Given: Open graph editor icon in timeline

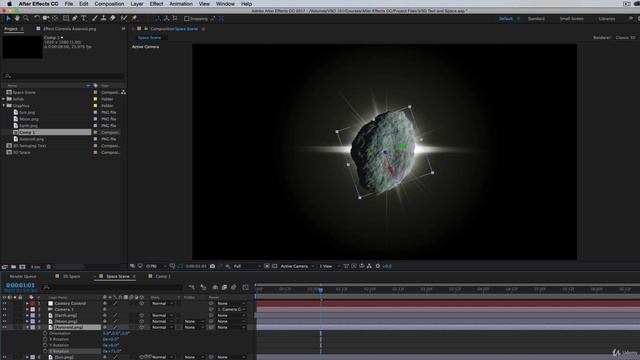Looking at the screenshot, I should (x=245, y=287).
